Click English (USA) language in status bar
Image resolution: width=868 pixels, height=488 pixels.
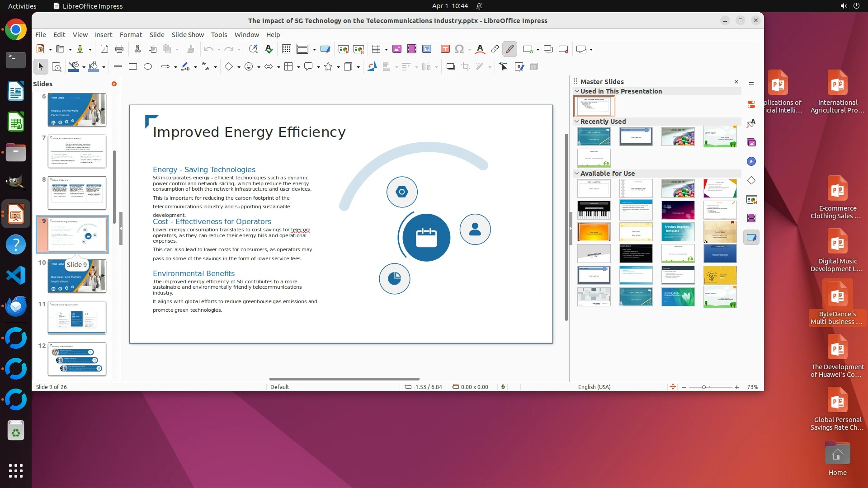(x=594, y=387)
